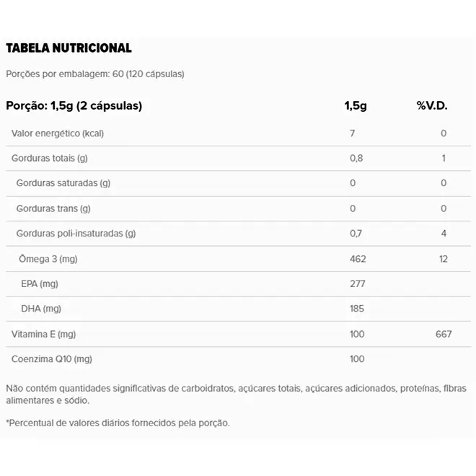Screen dimensions: 476x476
Task: Click Gorduras poli-insaturadas (g) label
Action: coord(76,234)
